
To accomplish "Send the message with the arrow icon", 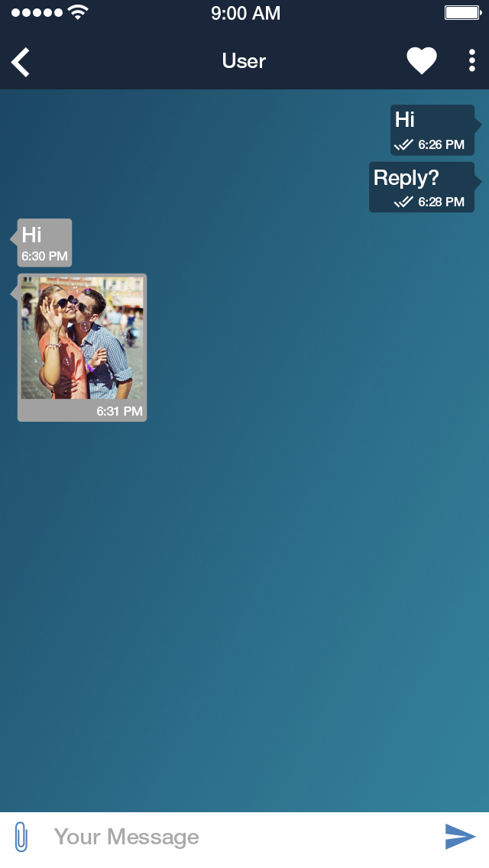I will click(x=460, y=837).
